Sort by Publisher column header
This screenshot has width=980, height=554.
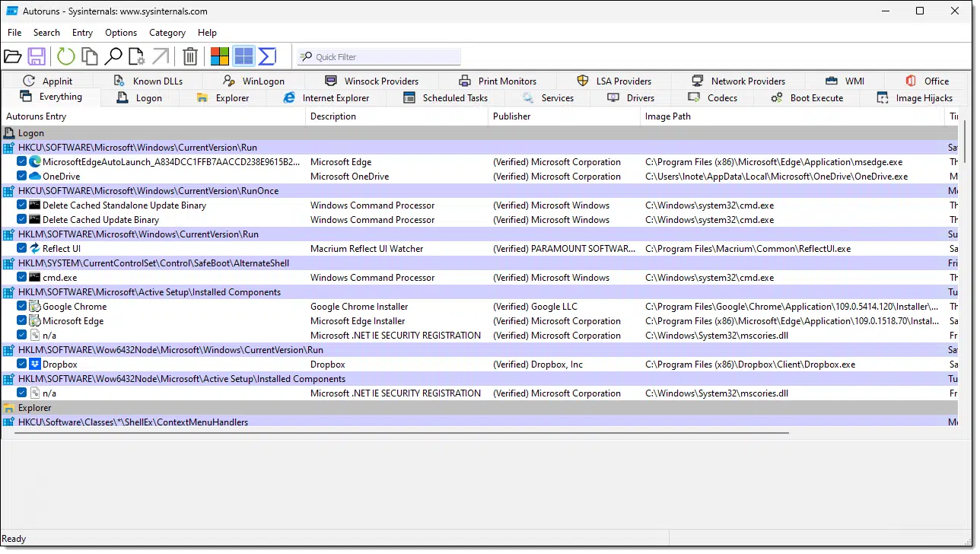coord(565,116)
